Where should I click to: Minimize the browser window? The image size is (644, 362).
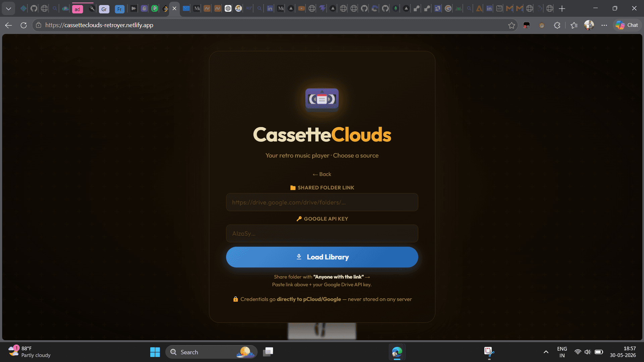pos(595,8)
